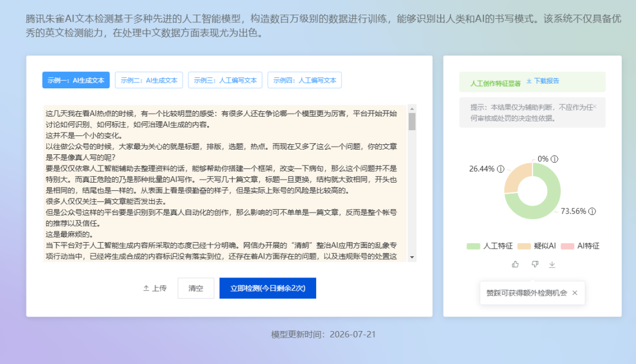Select 示例二 AI生成文本 tab

149,80
